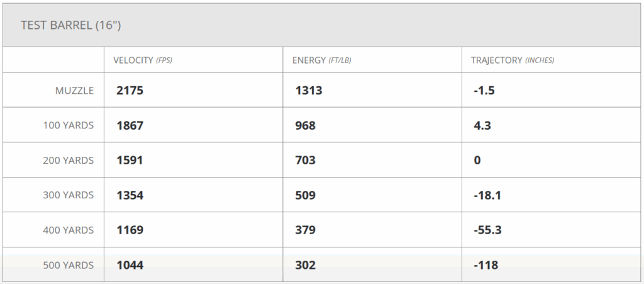Click the MUZZLE row label

(x=74, y=91)
